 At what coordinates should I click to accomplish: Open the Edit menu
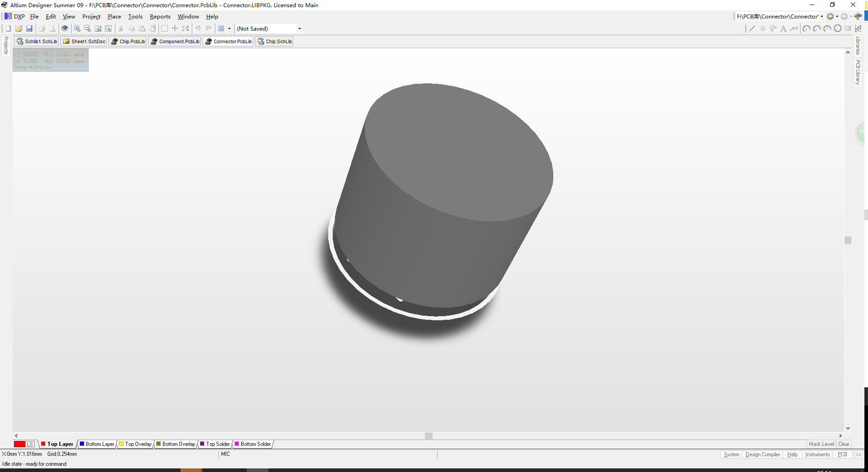pos(51,16)
